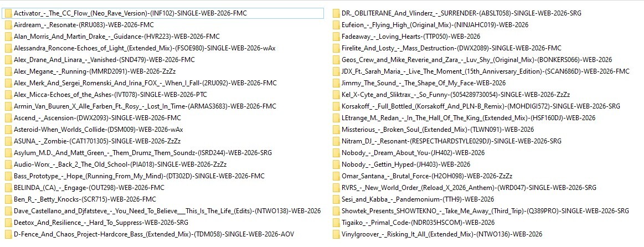Select the Vinylgroover Risking It All name
Image resolution: width=644 pixels, height=247 pixels.
tap(441, 234)
